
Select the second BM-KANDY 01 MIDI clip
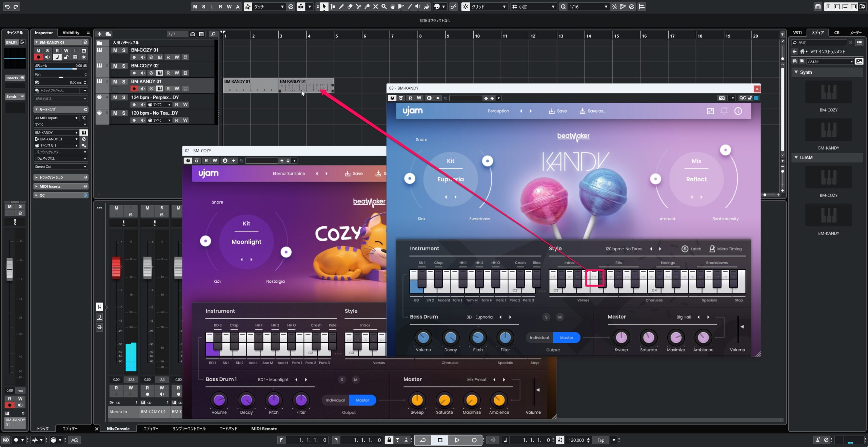306,85
